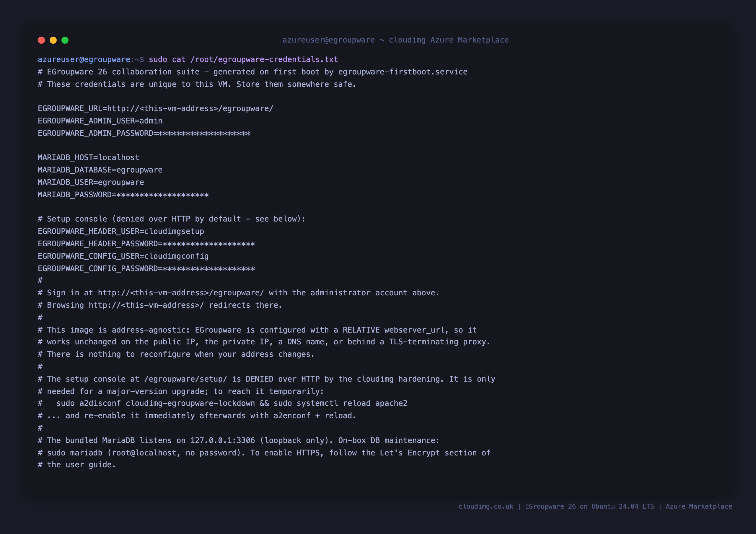Click the '# This image is address-agnostic' line
756x534 pixels.
(257, 330)
